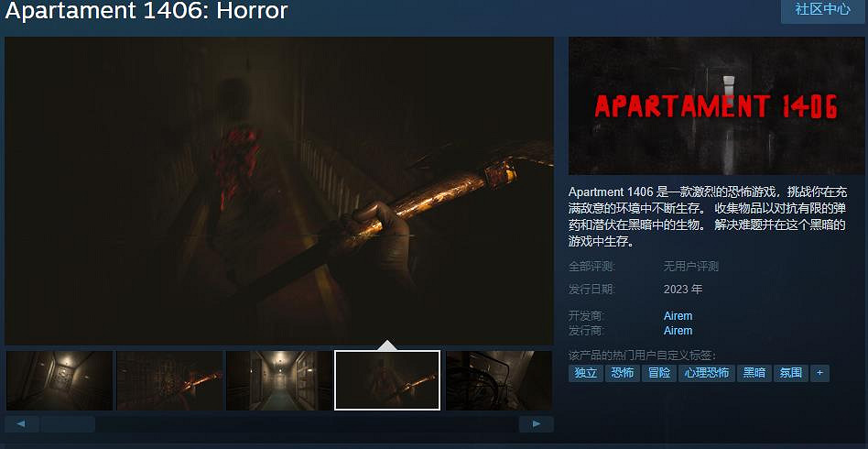Image resolution: width=868 pixels, height=449 pixels.
Task: Select the 黑暗 tag
Action: pyautogui.click(x=754, y=373)
